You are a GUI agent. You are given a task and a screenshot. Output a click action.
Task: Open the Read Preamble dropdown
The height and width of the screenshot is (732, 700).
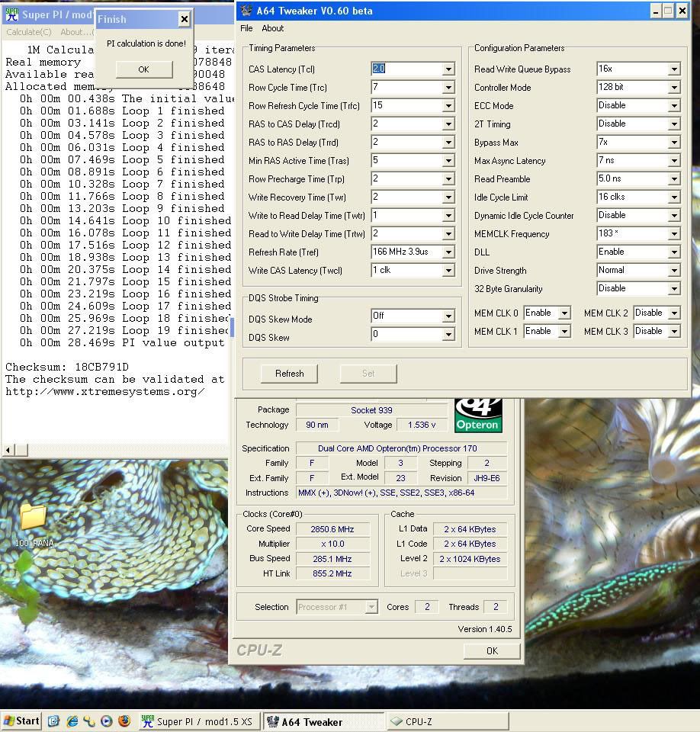[x=674, y=178]
